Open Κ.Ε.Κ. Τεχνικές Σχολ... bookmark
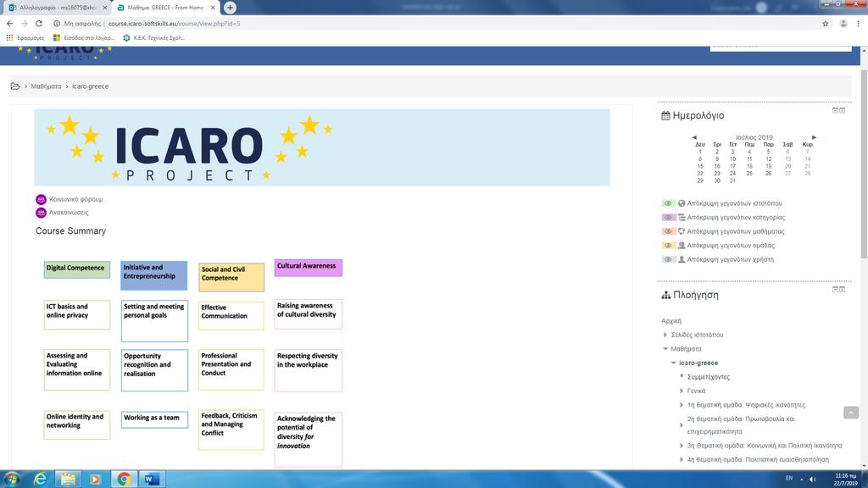The width and height of the screenshot is (868, 488). [x=154, y=37]
